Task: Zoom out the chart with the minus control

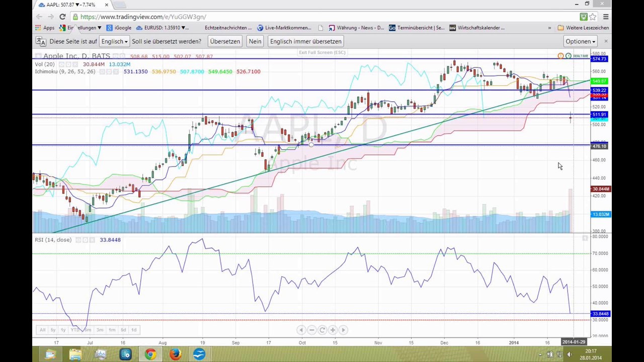Action: tap(311, 330)
